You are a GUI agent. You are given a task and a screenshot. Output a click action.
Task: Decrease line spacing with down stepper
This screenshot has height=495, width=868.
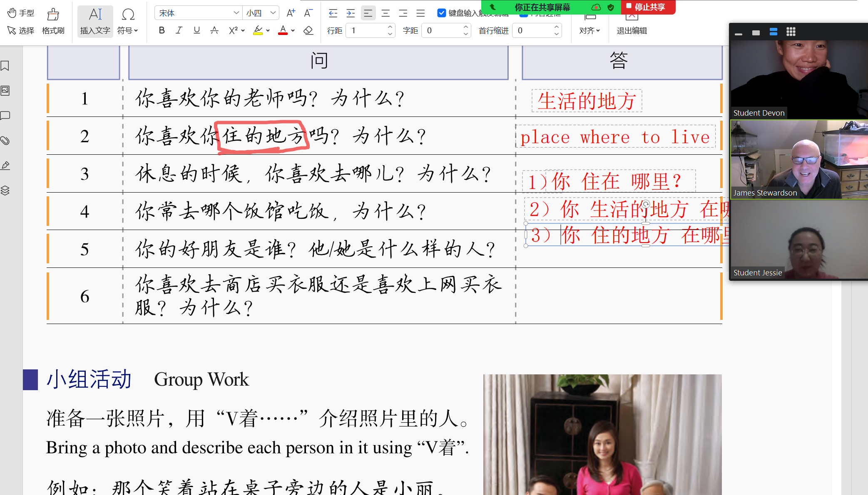point(390,34)
